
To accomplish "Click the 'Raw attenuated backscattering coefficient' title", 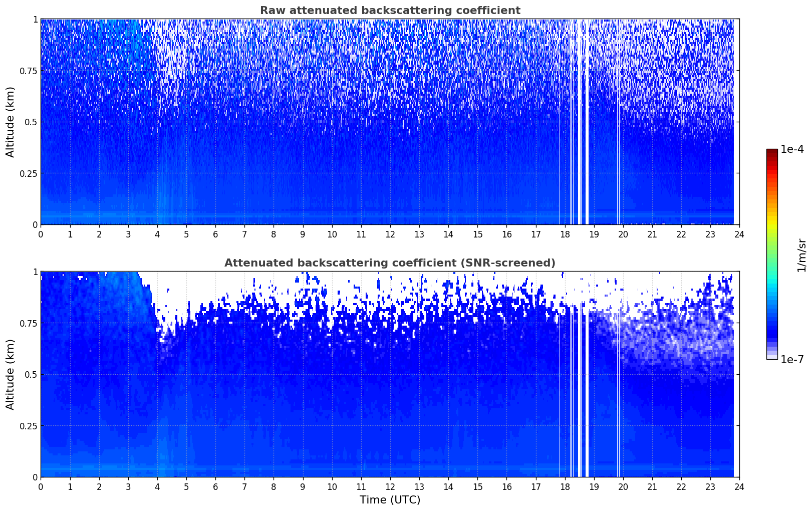I will 390,11.
